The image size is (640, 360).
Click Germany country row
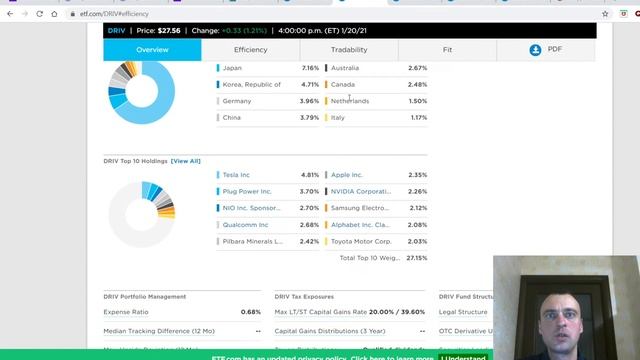[268, 101]
